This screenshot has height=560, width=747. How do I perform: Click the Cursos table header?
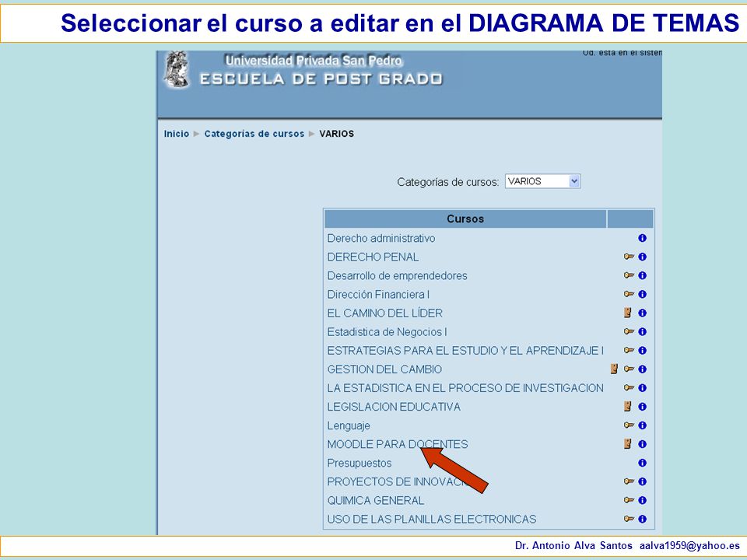tap(465, 219)
